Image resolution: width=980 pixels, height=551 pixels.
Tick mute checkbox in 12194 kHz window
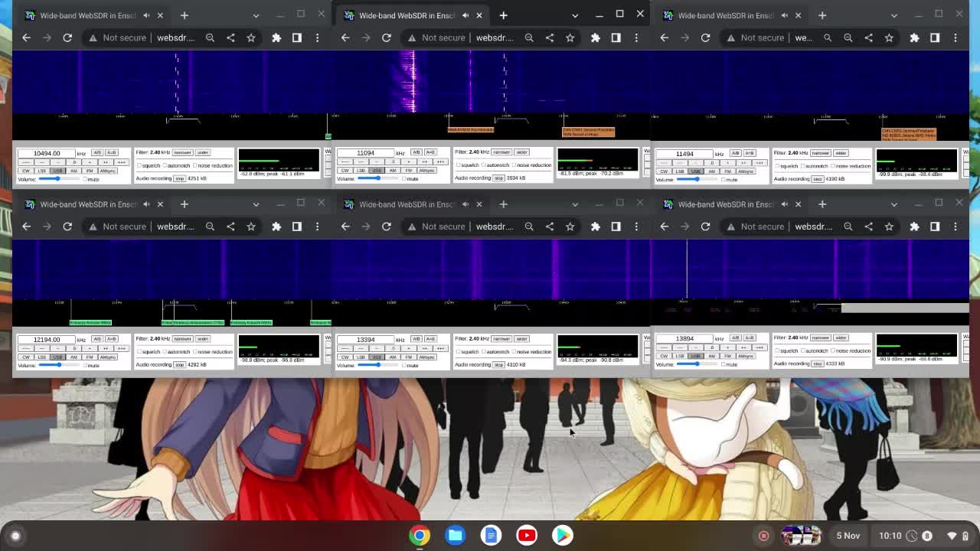[x=85, y=365]
